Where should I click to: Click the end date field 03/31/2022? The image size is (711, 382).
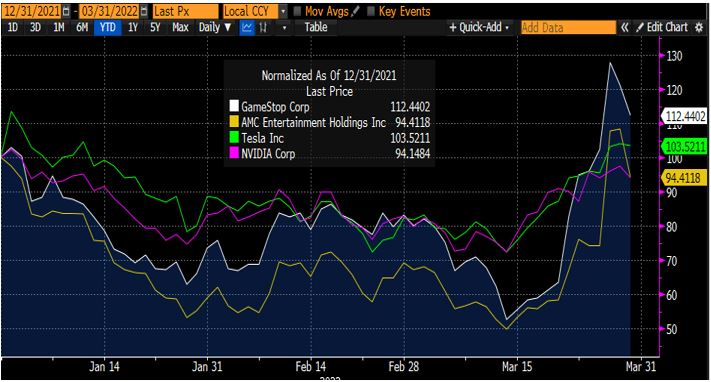(110, 11)
